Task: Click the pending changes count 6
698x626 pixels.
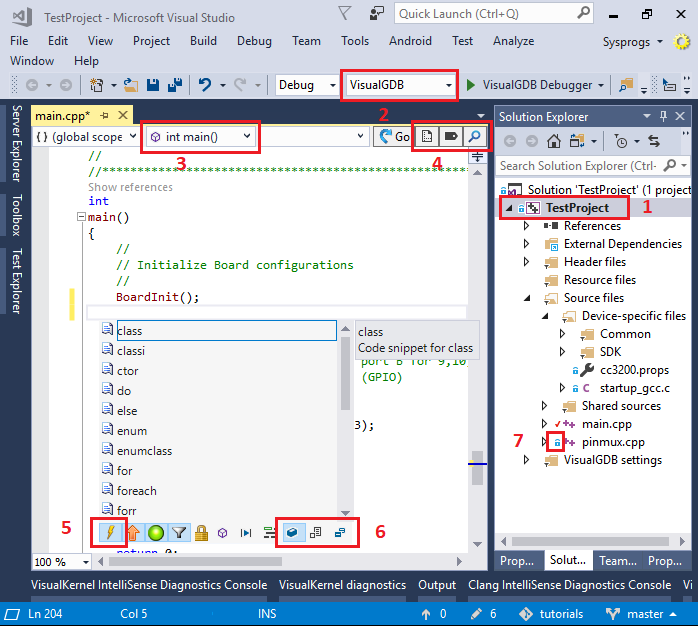Action: click(484, 614)
